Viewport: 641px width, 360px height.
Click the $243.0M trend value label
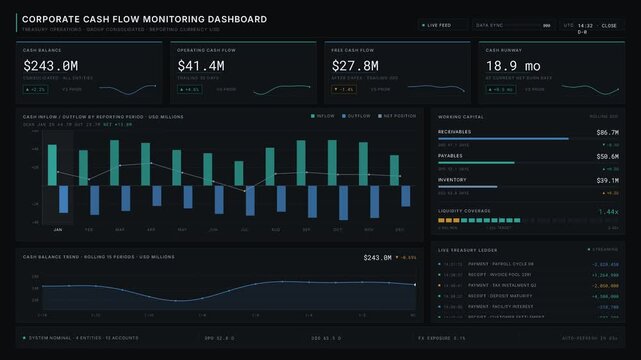[x=377, y=257]
